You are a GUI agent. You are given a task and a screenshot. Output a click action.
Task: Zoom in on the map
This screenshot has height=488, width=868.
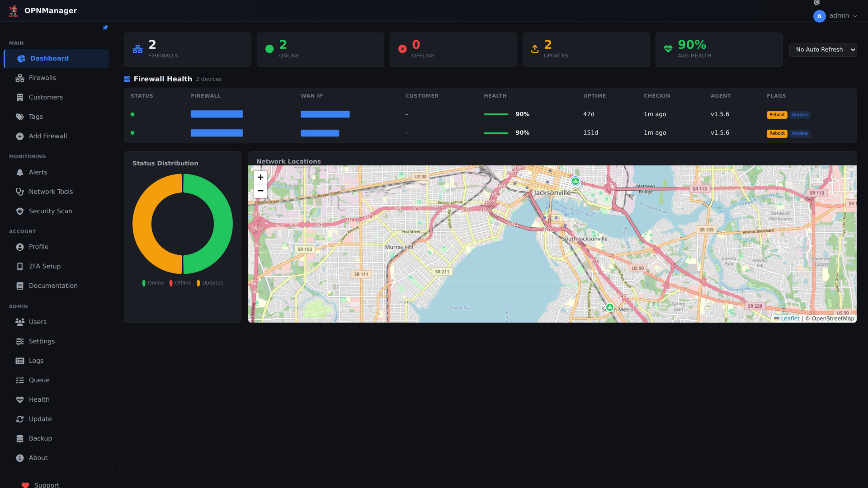tap(260, 177)
